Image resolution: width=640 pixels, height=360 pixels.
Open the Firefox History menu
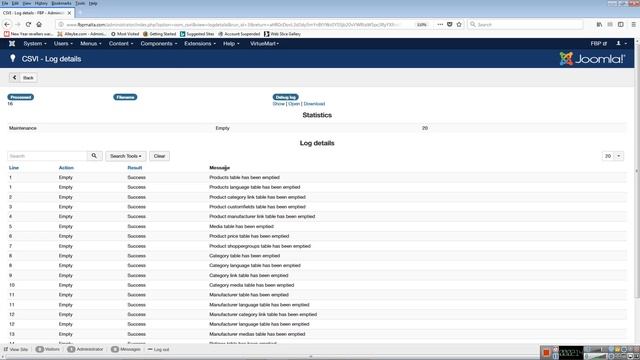(41, 3)
